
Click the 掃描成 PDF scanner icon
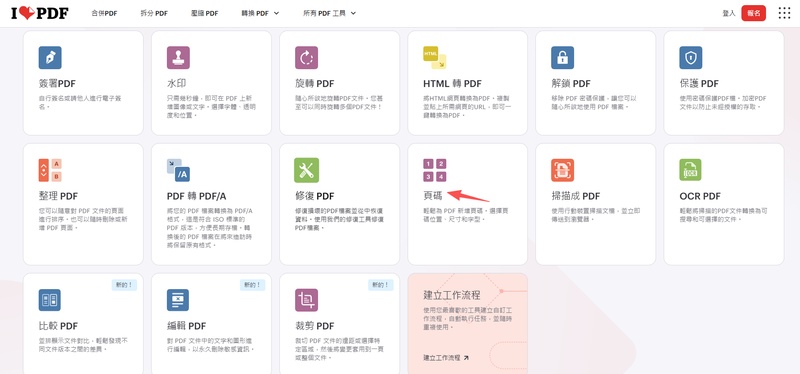(562, 170)
